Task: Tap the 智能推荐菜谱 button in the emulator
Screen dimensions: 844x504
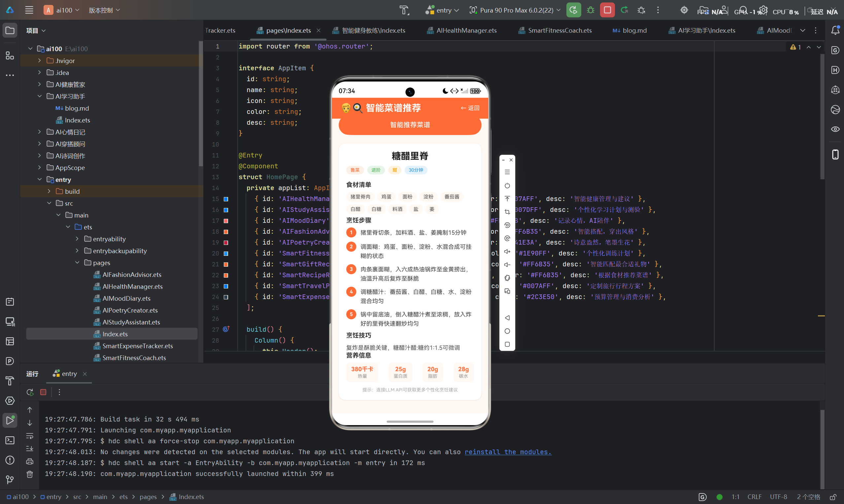Action: (410, 125)
